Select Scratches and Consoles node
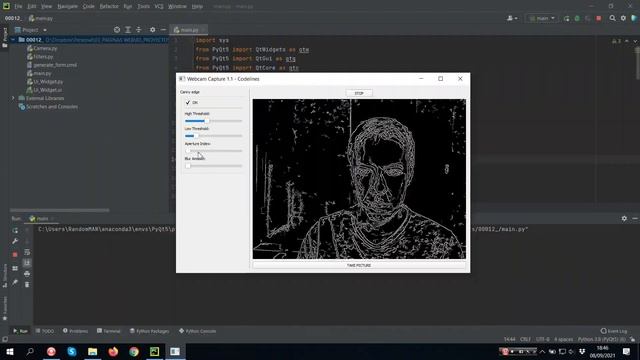 point(48,107)
